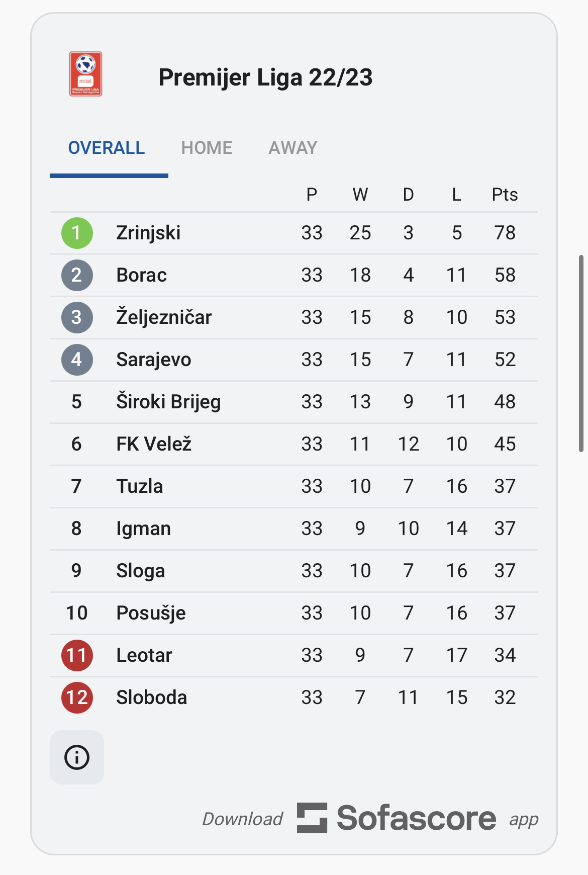Viewport: 588px width, 875px height.
Task: Open the Zrinjski team row
Action: (x=148, y=233)
